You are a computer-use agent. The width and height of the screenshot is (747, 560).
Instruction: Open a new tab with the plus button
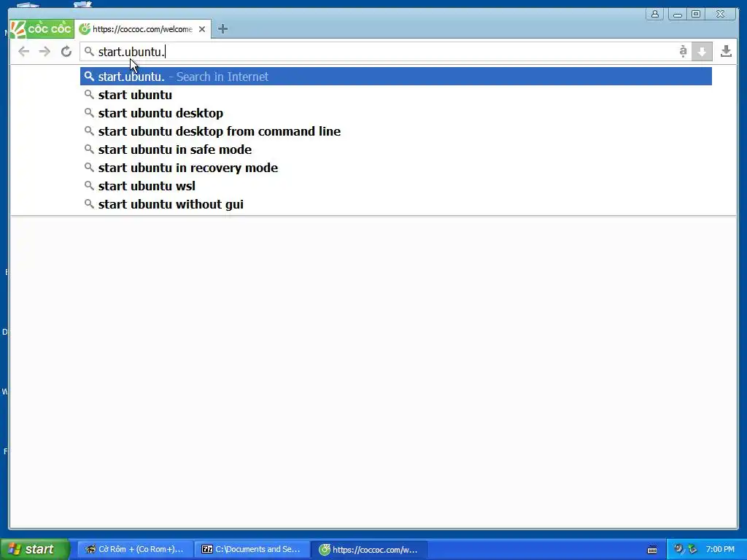click(x=222, y=29)
